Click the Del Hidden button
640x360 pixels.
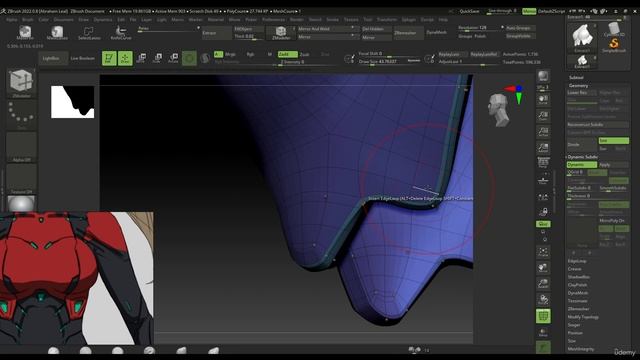tap(376, 29)
